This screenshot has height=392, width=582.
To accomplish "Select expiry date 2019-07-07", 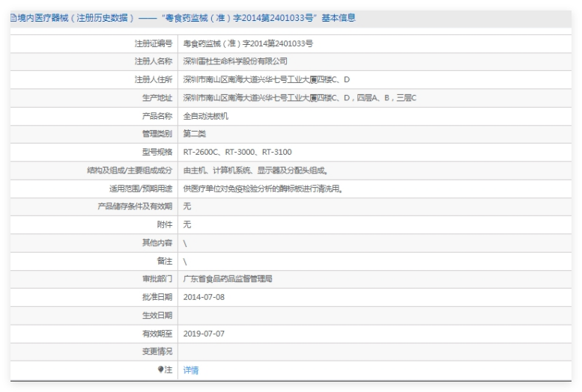I will click(x=204, y=334).
